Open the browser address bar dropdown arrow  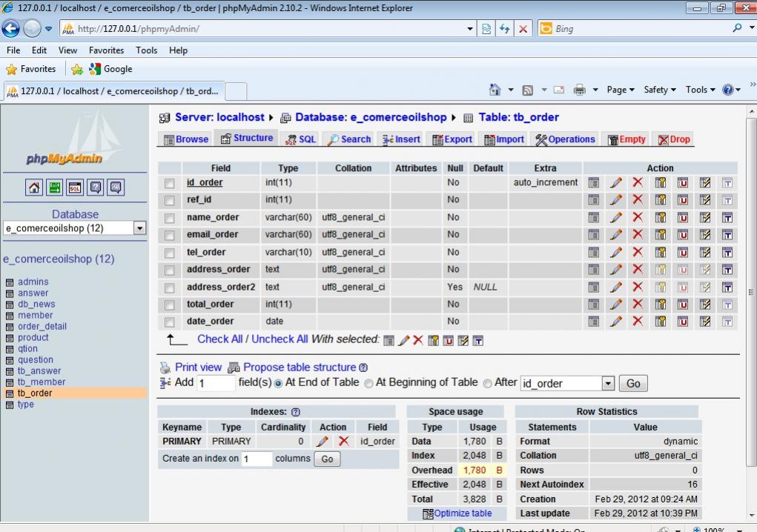471,29
